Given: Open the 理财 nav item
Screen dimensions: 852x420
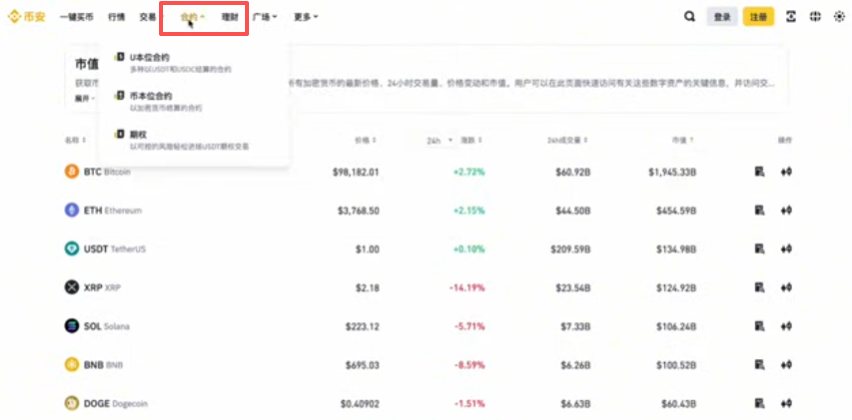Looking at the screenshot, I should click(230, 17).
